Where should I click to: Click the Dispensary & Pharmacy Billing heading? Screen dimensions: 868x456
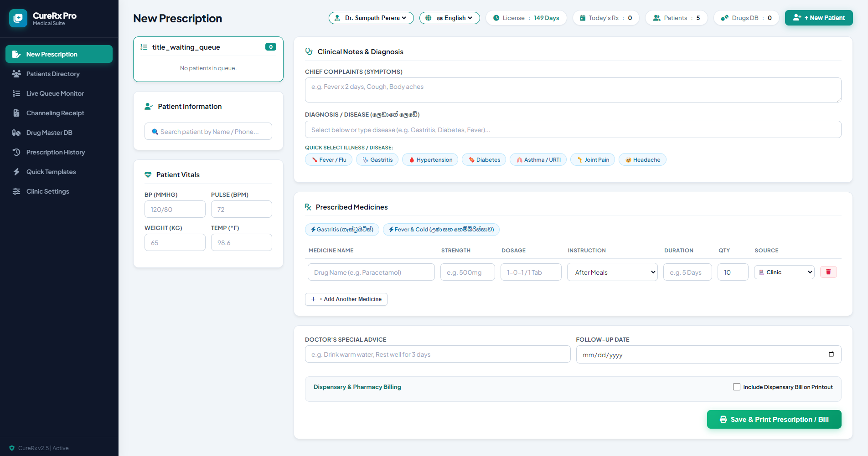click(x=357, y=387)
